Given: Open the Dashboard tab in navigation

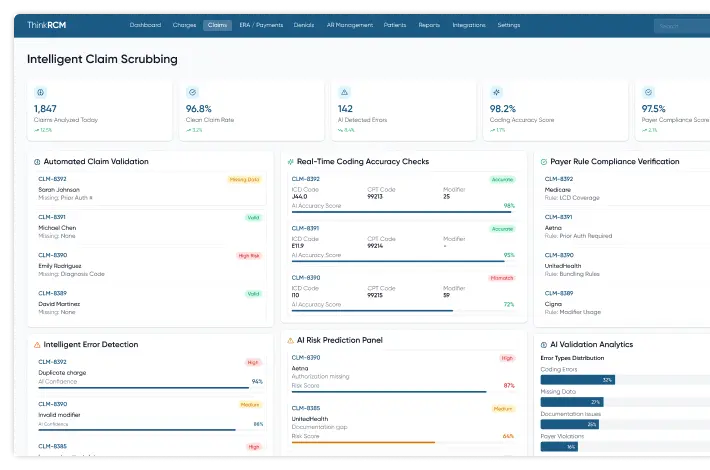Looking at the screenshot, I should click(x=145, y=24).
